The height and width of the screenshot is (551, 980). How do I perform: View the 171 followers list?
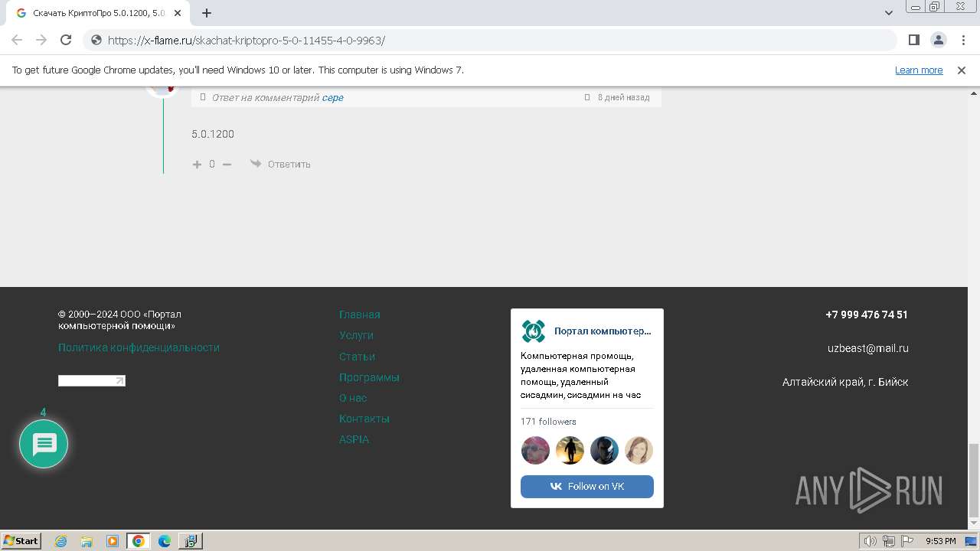pos(548,422)
